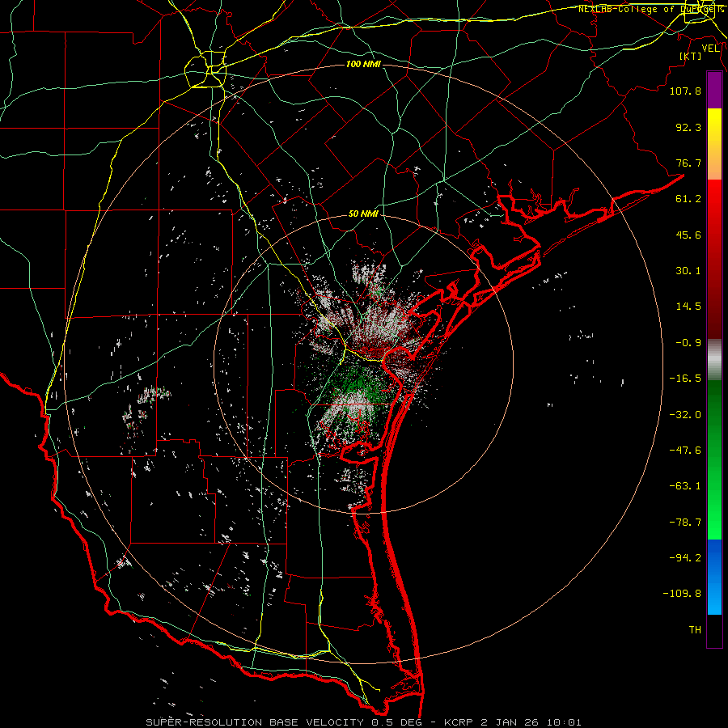728x728 pixels.
Task: Click the [KT] units label
Action: tap(691, 56)
